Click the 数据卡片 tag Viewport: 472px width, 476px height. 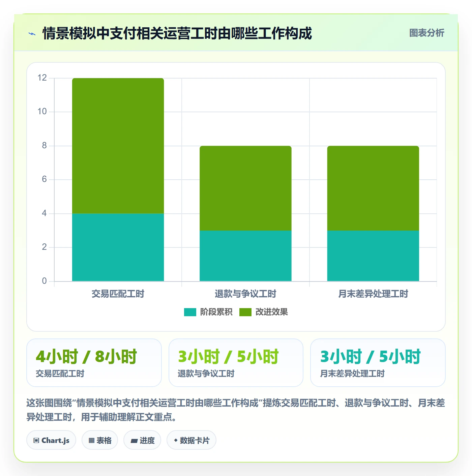(191, 440)
